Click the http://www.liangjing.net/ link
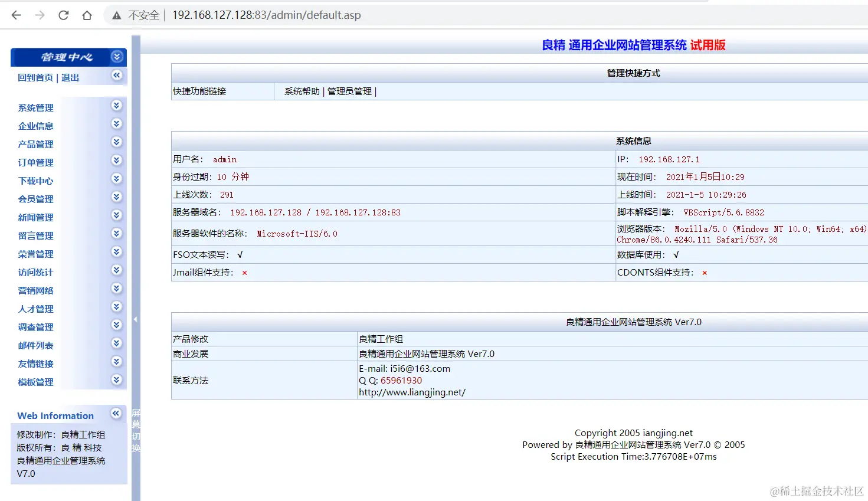Image resolution: width=868 pixels, height=501 pixels. pyautogui.click(x=412, y=392)
